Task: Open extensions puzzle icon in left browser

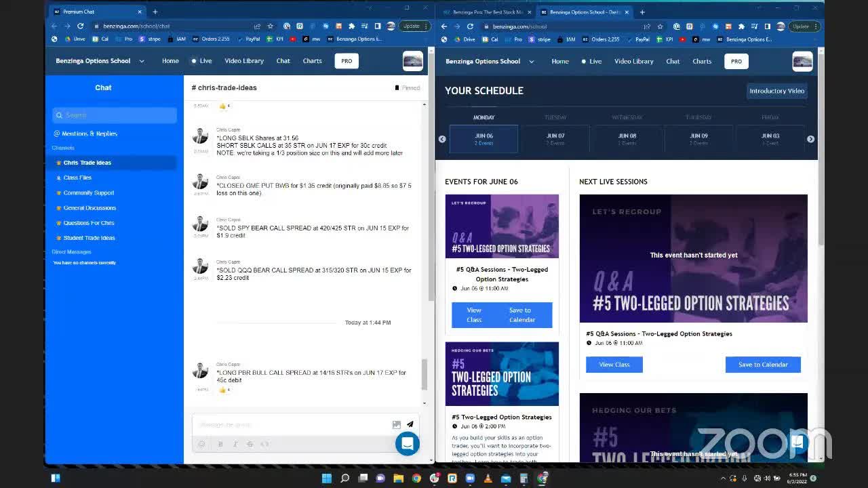Action: [351, 26]
